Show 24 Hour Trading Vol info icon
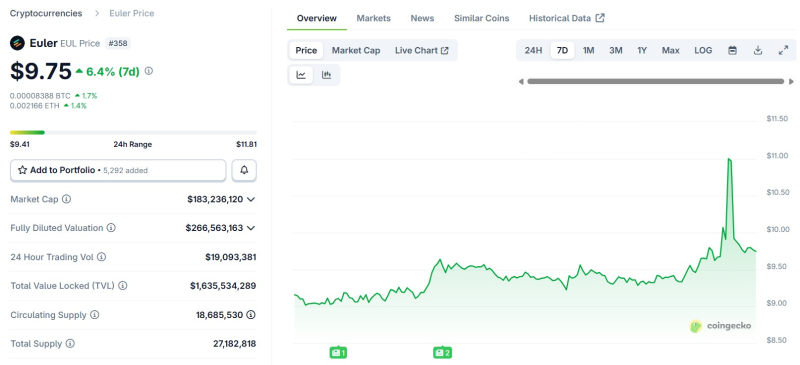This screenshot has height=365, width=800. [102, 257]
